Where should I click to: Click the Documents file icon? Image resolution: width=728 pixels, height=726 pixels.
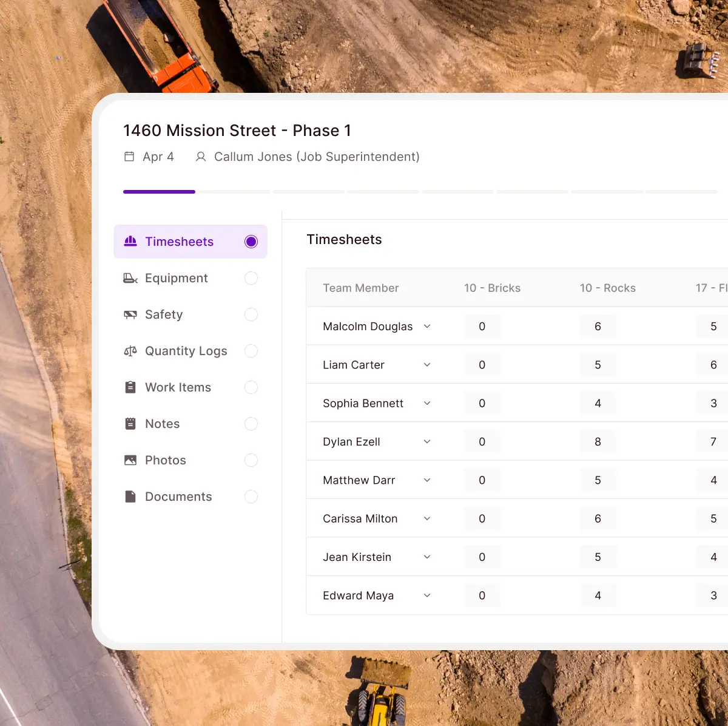coord(130,497)
